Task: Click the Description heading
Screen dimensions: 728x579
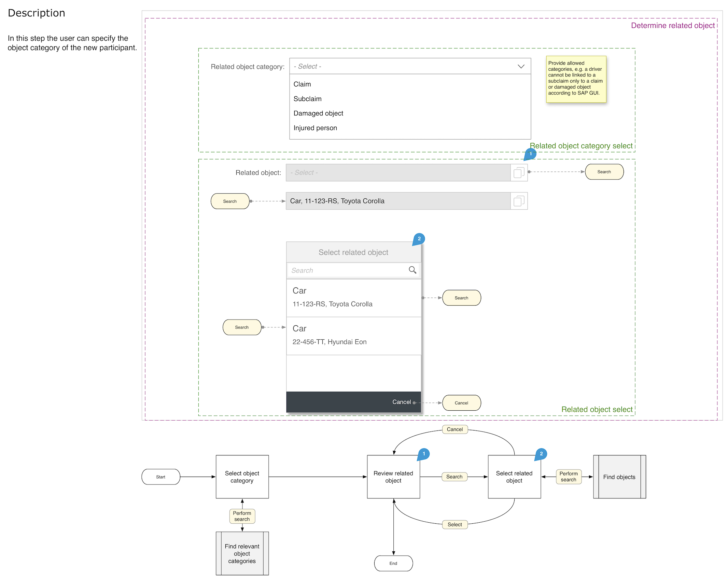Action: [37, 13]
